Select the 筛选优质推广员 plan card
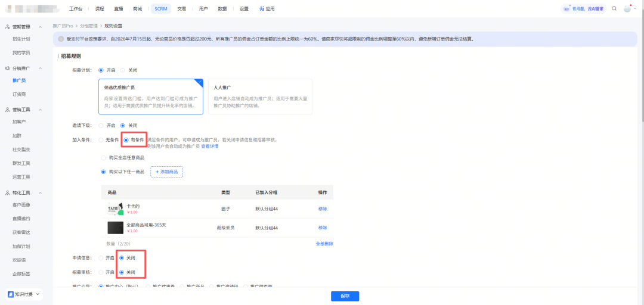This screenshot has height=305, width=644. [151, 97]
